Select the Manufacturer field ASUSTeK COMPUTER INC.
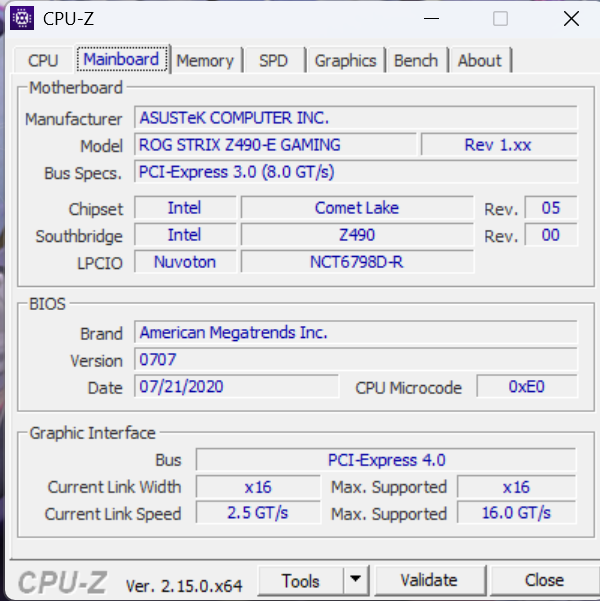Screen dimensions: 600x601 tap(355, 118)
